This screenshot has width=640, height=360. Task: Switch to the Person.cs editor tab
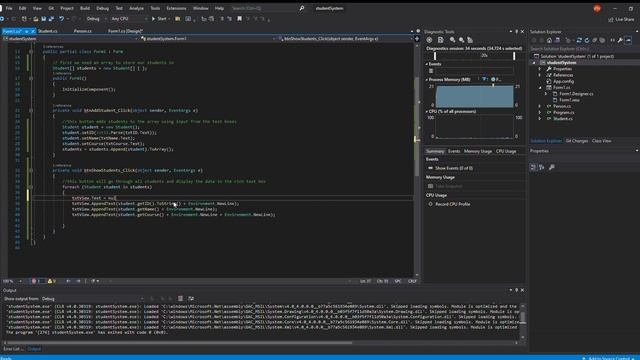pos(82,31)
